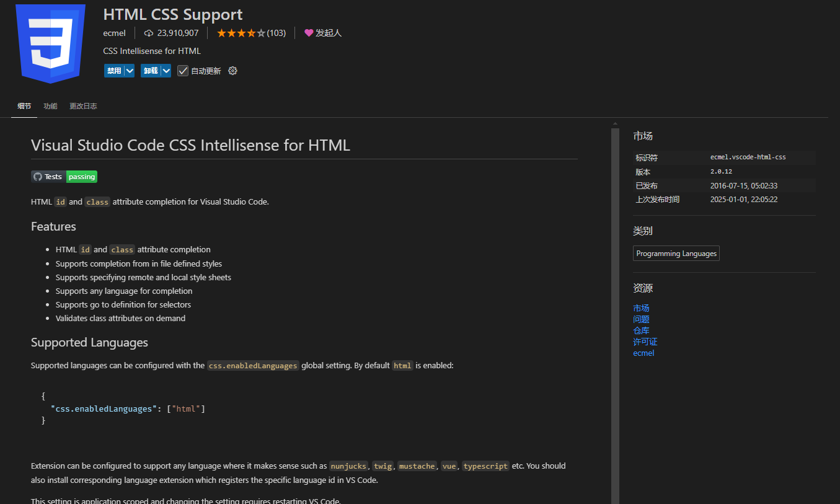Click "Supports completion from in file defined styles"
The width and height of the screenshot is (840, 504).
pos(139,263)
